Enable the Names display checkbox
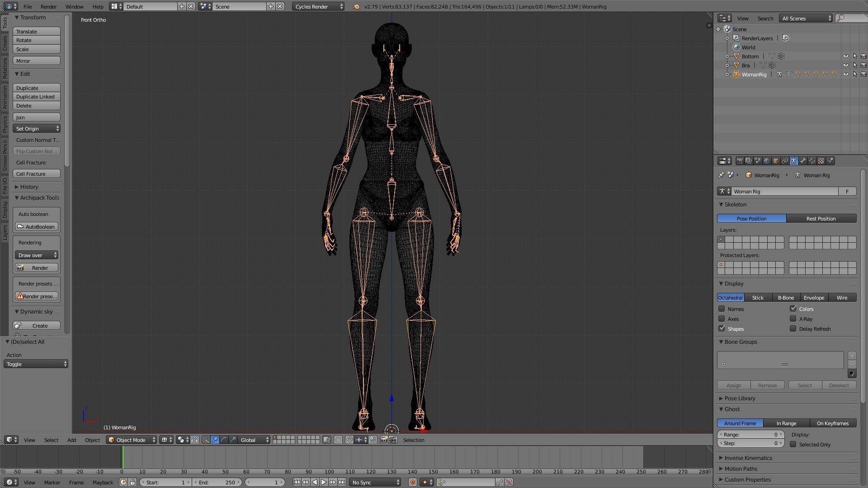This screenshot has width=868, height=488. click(x=722, y=309)
